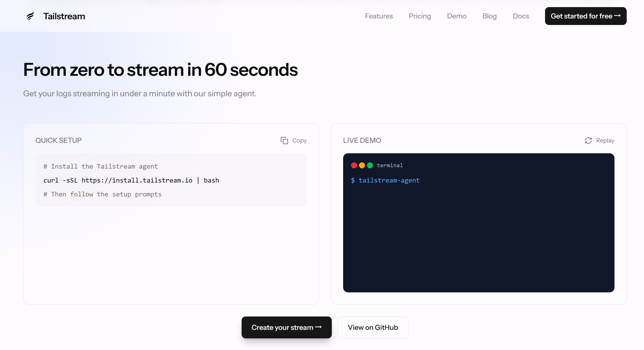The height and width of the screenshot is (350, 644).
Task: Click the Tailstream feather logo icon
Action: click(30, 16)
